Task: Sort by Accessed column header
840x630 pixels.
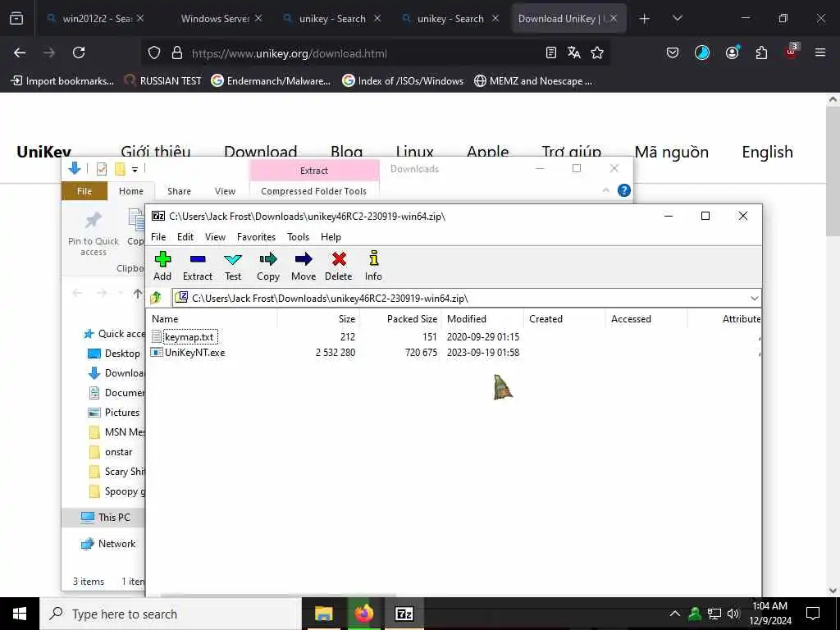Action: click(x=646, y=319)
